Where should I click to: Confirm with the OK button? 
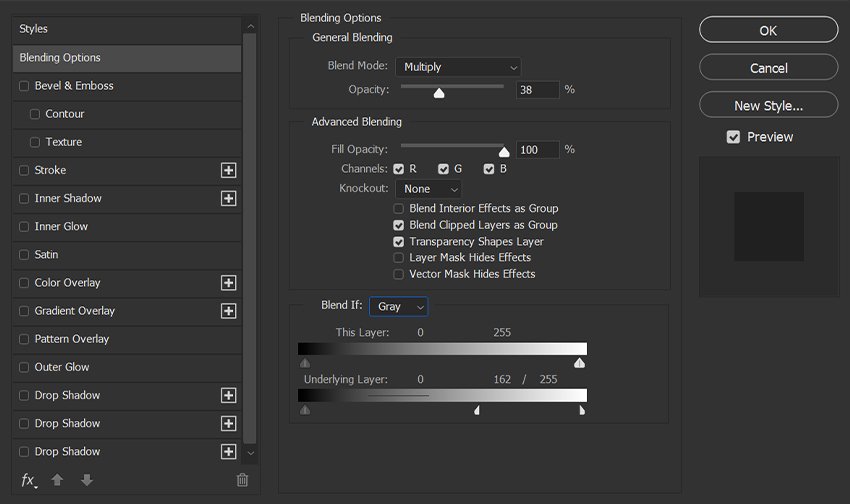(x=769, y=30)
